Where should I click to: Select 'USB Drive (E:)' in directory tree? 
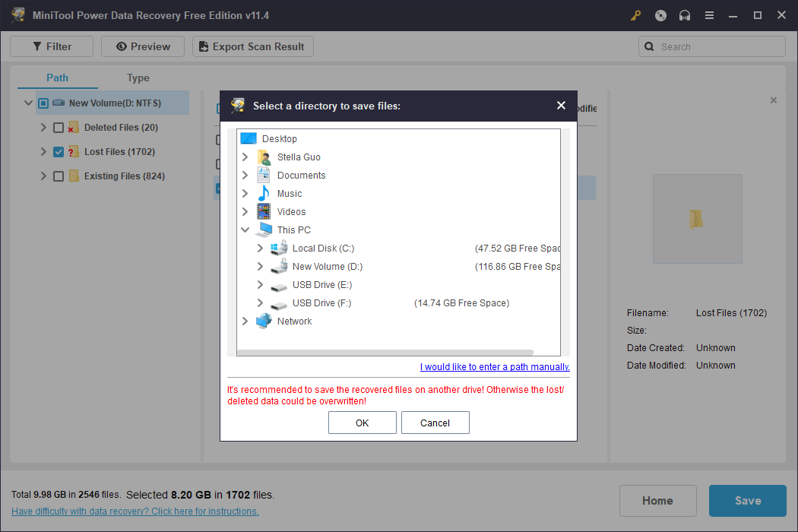pyautogui.click(x=322, y=284)
